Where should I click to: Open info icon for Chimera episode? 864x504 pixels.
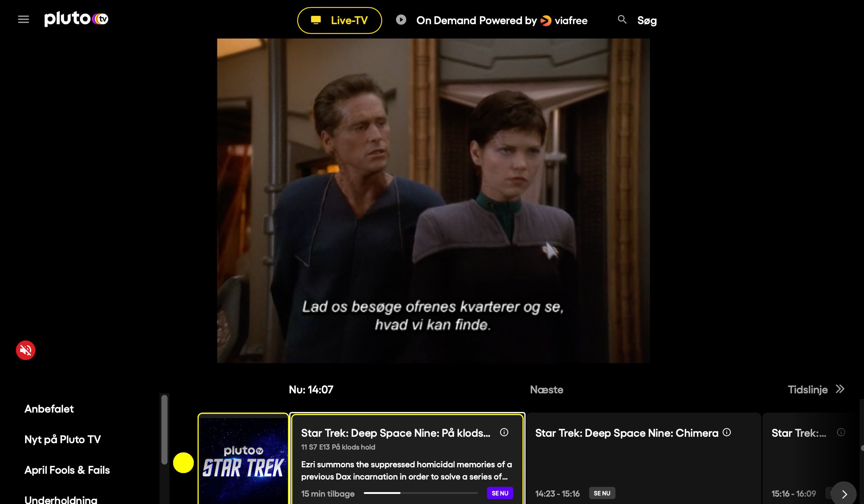pos(727,432)
